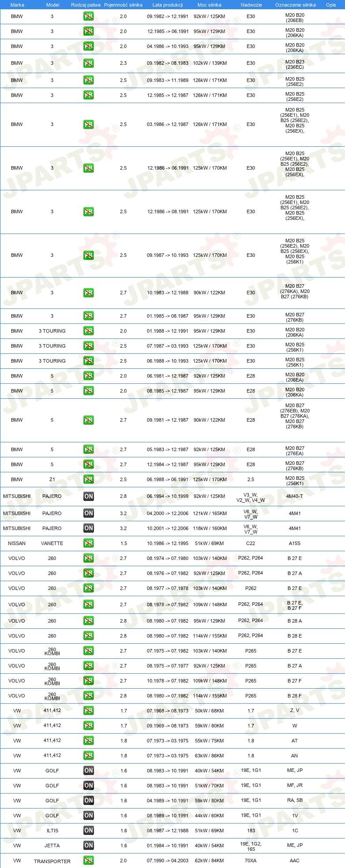Click the Oznaczenie silnika column header
345x868 pixels.
coord(295,5)
